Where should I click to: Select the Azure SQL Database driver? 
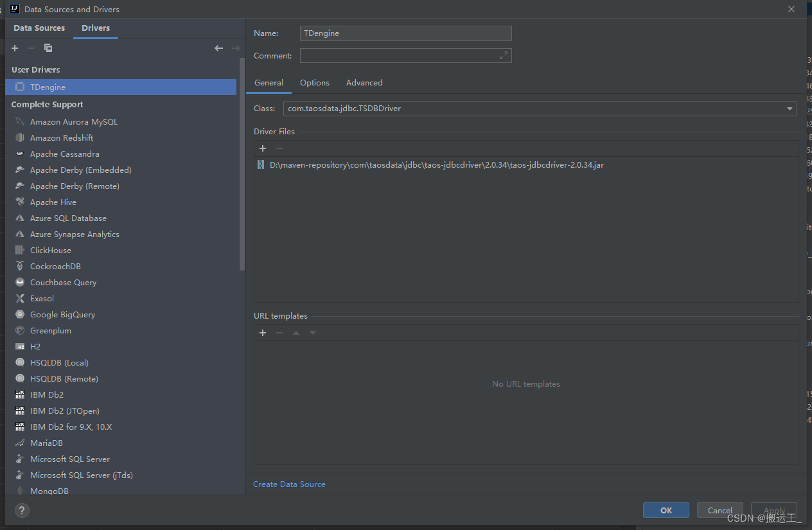coord(121,218)
